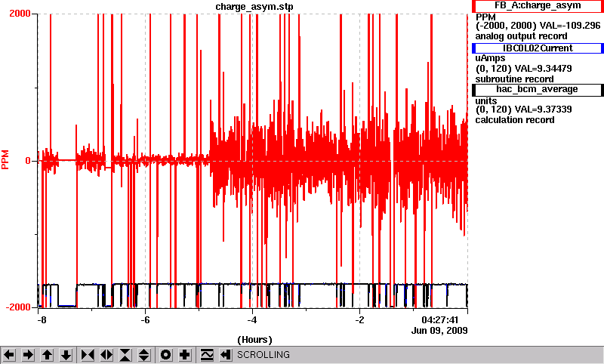The image size is (604, 364).
Task: Pan the plot up with arrow button
Action: [47, 355]
